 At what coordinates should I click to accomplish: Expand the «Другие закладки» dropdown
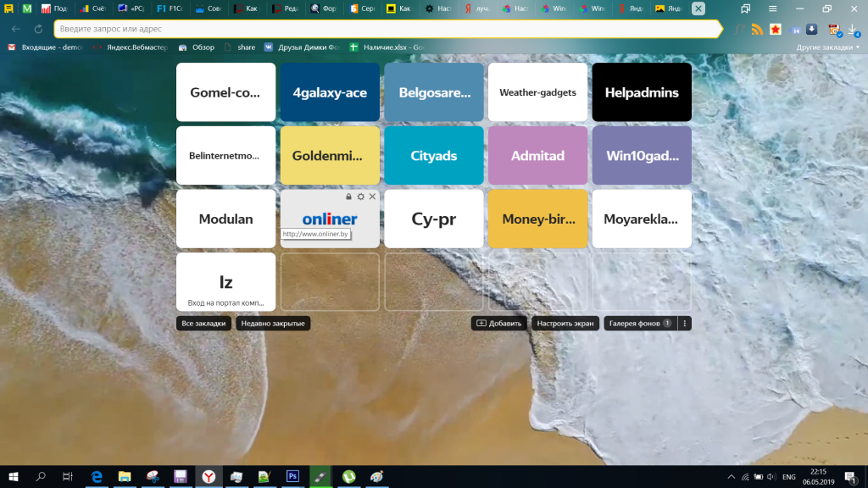[x=828, y=47]
